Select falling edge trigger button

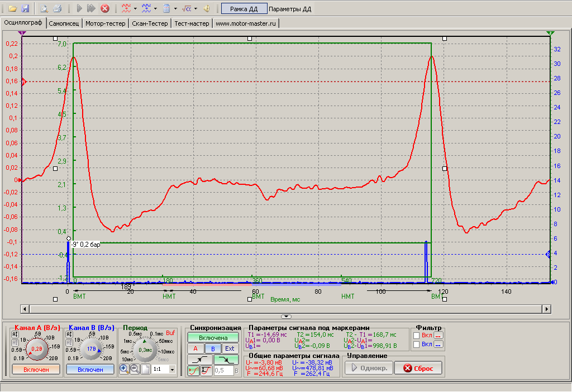226,360
